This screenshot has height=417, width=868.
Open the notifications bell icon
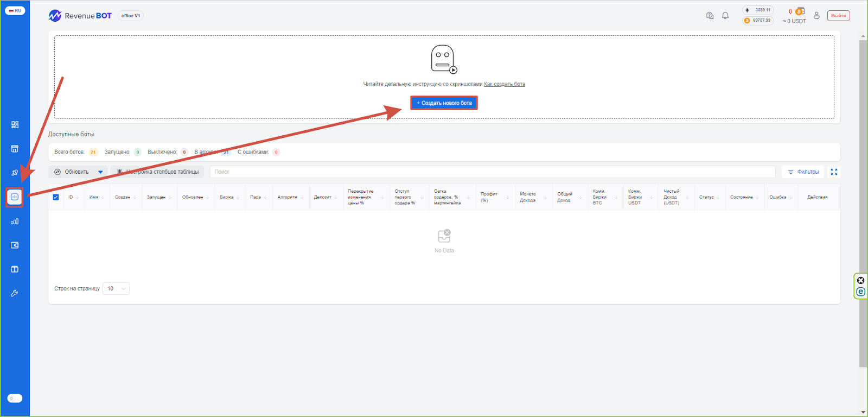point(725,16)
